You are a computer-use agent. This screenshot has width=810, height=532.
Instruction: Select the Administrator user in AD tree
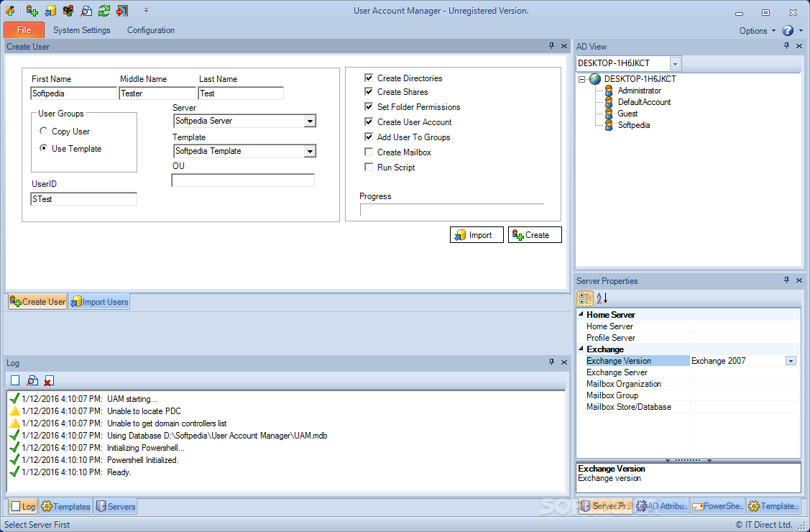[x=640, y=91]
